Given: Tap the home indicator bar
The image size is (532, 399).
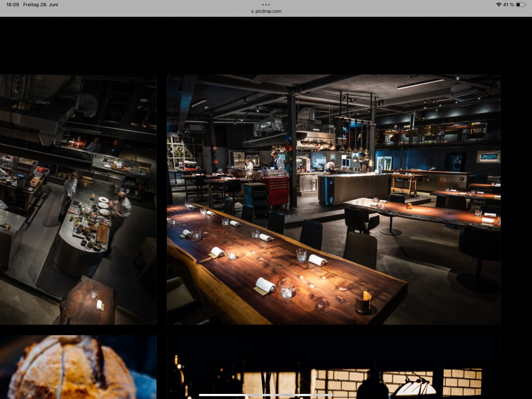Looking at the screenshot, I should [x=266, y=395].
